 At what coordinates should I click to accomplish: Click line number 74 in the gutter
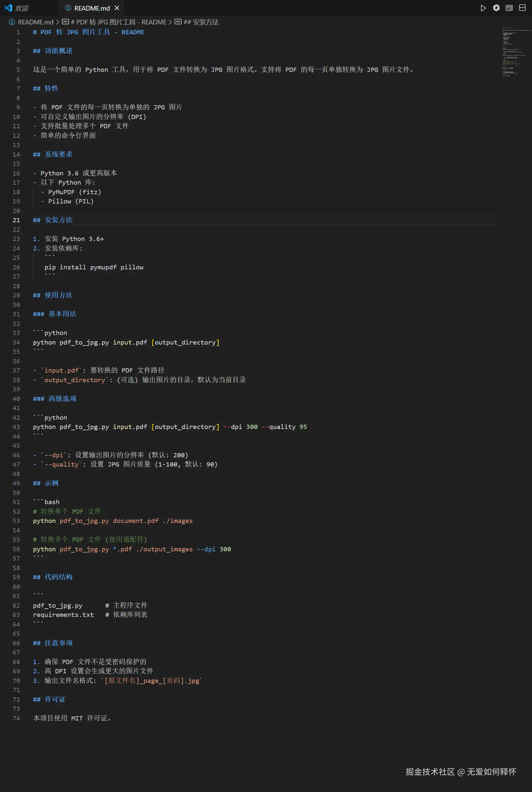(x=16, y=718)
